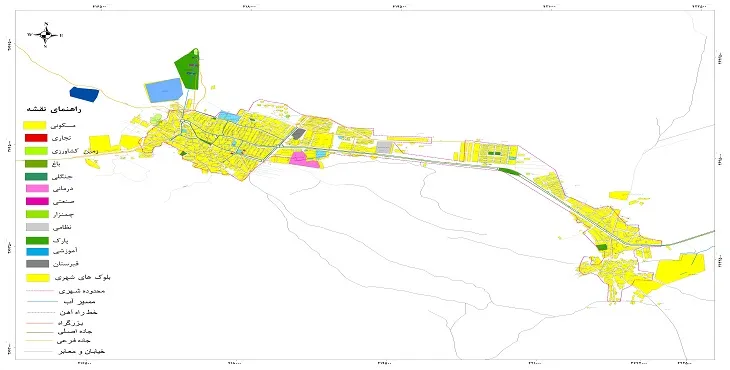Select the light green کشاورزی legend swatch
Screen dimensions: 730x370
tap(35, 151)
